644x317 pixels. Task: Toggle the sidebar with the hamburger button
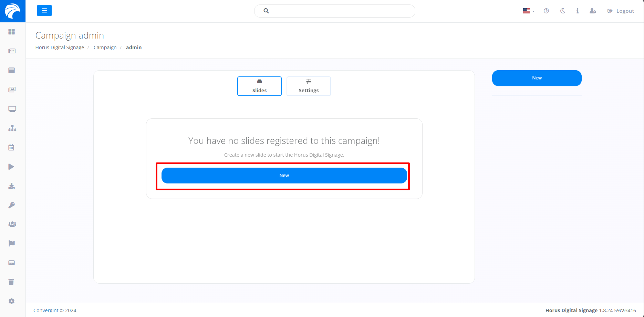coord(44,11)
